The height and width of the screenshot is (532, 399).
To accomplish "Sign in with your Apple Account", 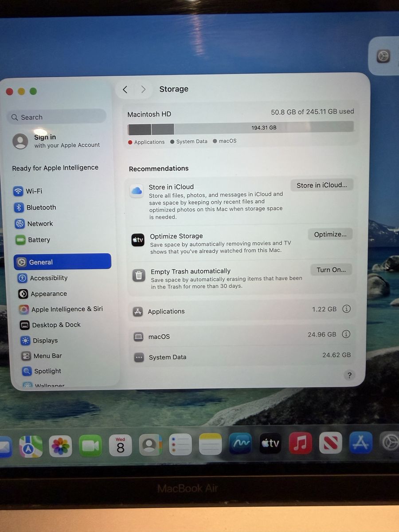I will tap(56, 141).
